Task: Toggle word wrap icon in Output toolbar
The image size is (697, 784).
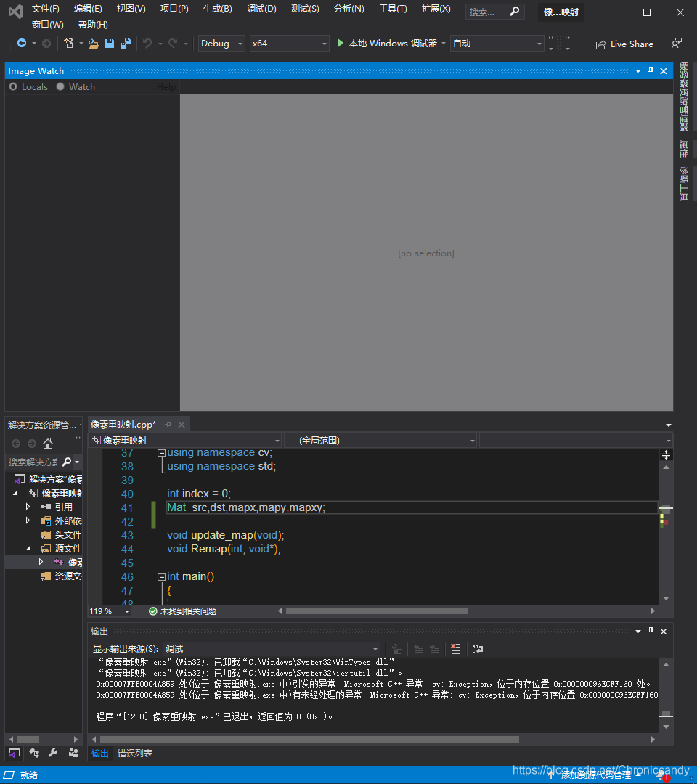Action: (478, 649)
